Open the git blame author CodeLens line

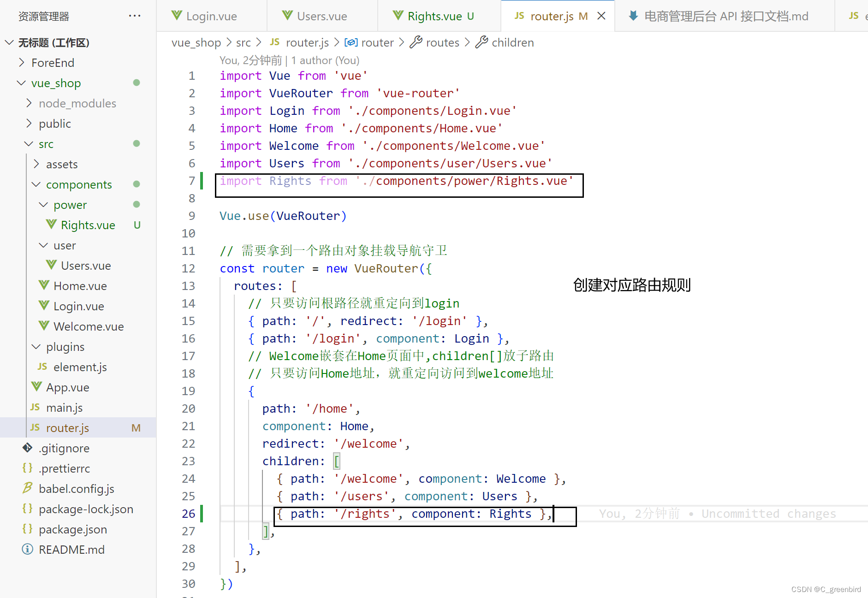[289, 60]
